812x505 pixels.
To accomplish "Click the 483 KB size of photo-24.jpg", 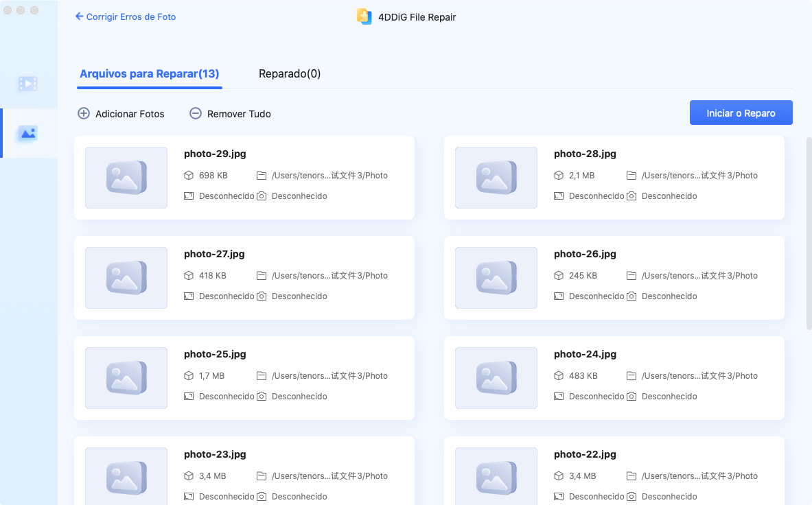I will point(583,375).
